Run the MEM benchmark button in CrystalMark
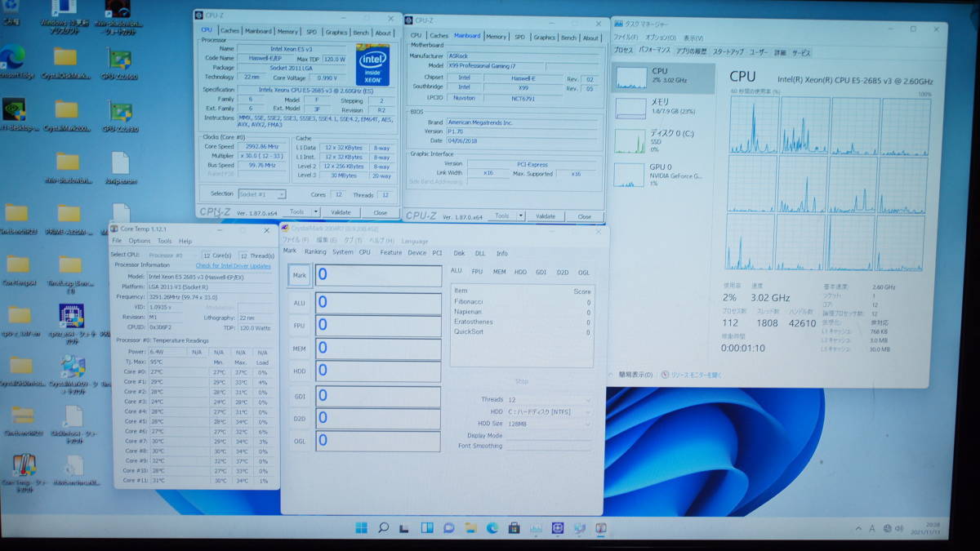This screenshot has height=551, width=980. tap(300, 349)
